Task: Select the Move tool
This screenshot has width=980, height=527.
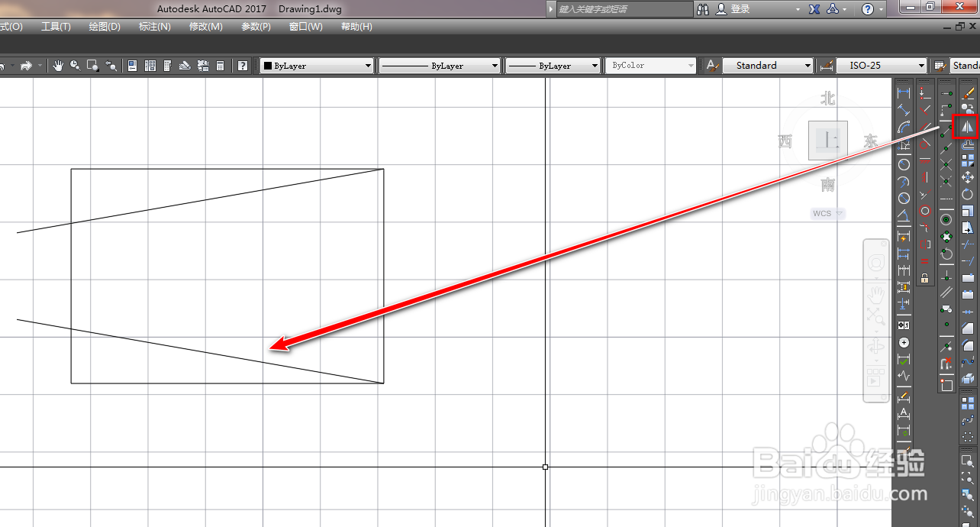Action: [x=968, y=177]
